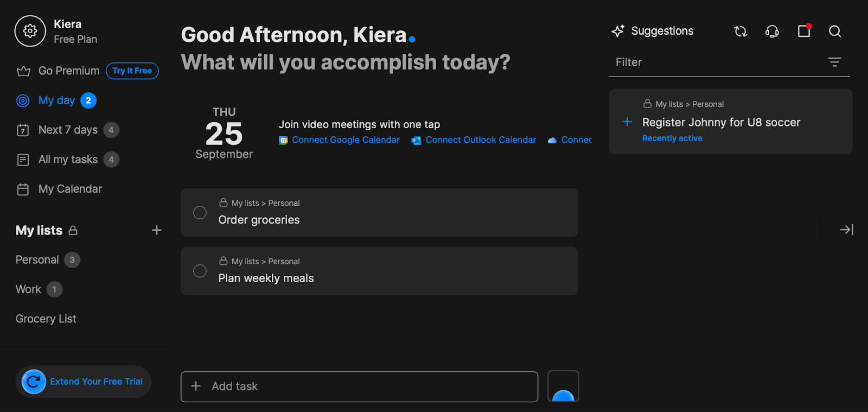
Task: Open the Next 7 days view
Action: click(68, 130)
